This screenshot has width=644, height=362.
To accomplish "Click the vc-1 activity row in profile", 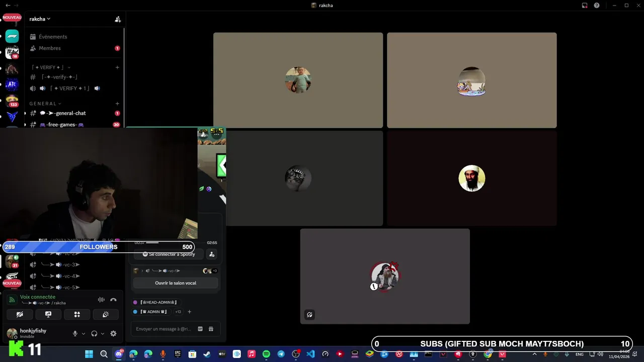I will pos(176,271).
